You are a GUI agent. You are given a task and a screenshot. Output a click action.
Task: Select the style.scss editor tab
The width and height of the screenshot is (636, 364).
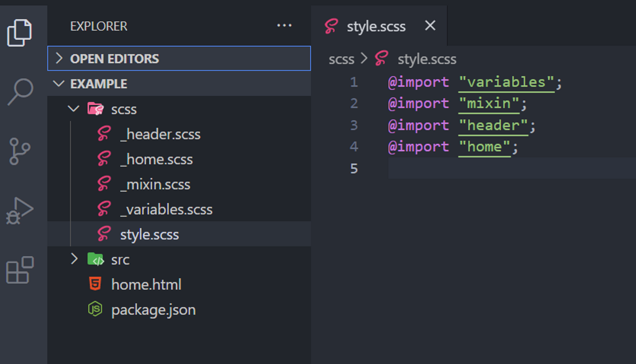click(376, 26)
